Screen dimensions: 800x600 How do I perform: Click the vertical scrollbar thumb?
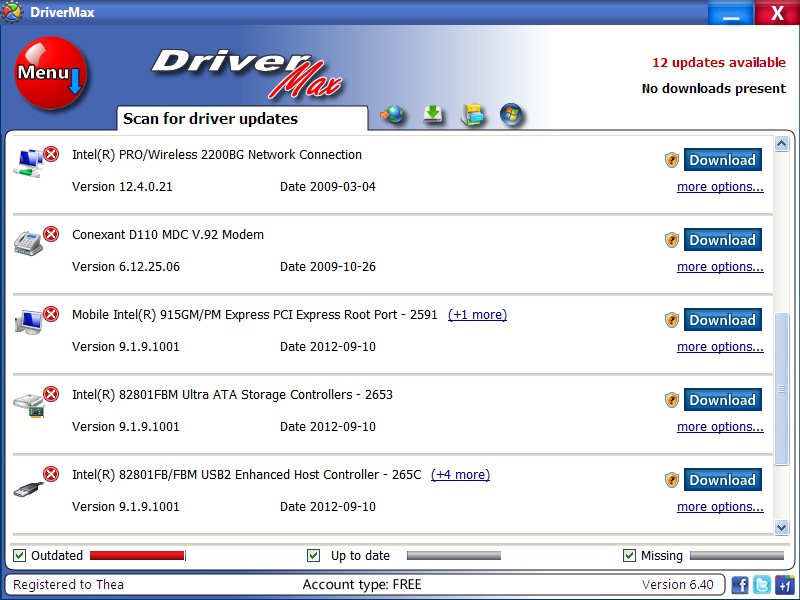781,389
